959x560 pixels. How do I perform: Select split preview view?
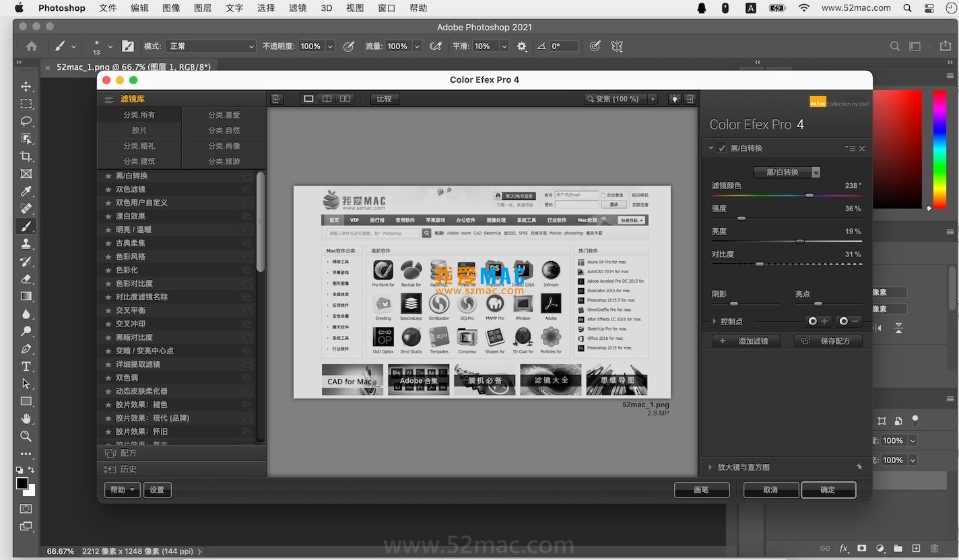point(327,99)
